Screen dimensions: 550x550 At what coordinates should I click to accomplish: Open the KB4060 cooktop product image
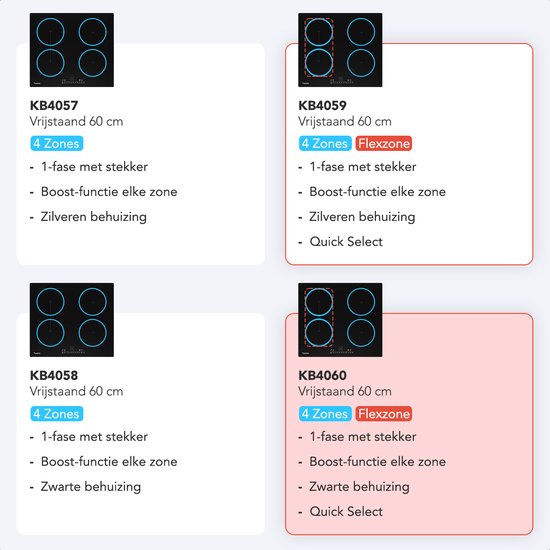coord(340,320)
